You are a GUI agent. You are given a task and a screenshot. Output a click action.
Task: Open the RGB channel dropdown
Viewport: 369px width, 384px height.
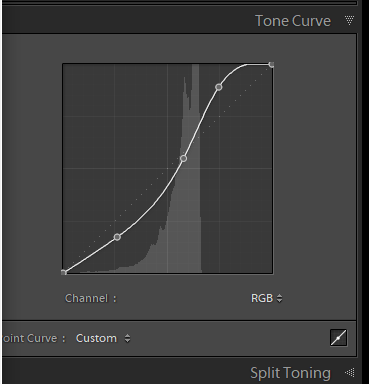click(266, 298)
